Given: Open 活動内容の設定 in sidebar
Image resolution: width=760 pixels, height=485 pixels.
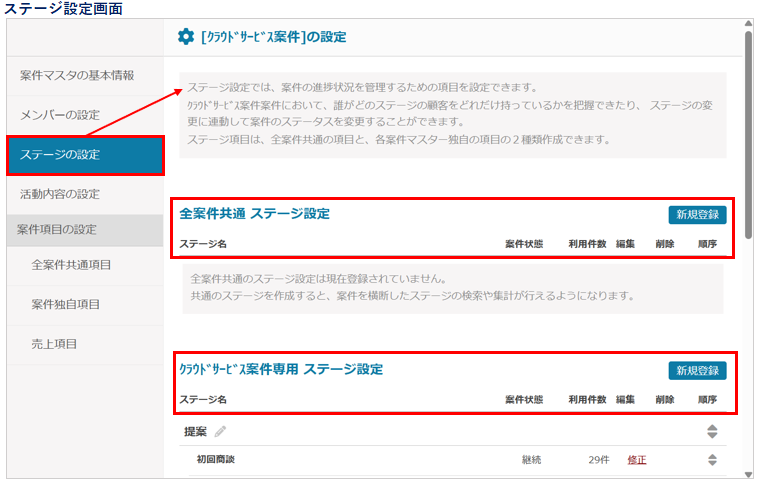Looking at the screenshot, I should point(85,194).
